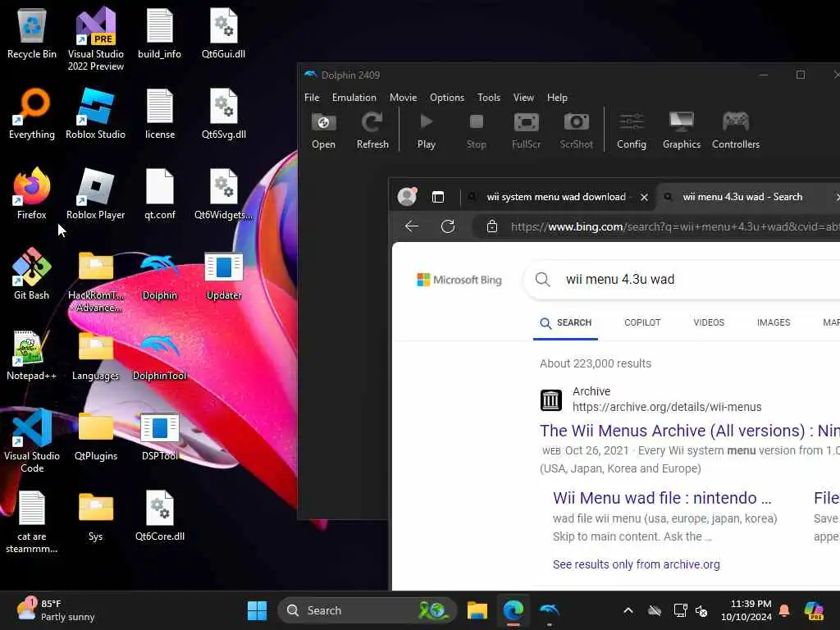
Task: Open the Controllers settings icon
Action: pos(736,130)
